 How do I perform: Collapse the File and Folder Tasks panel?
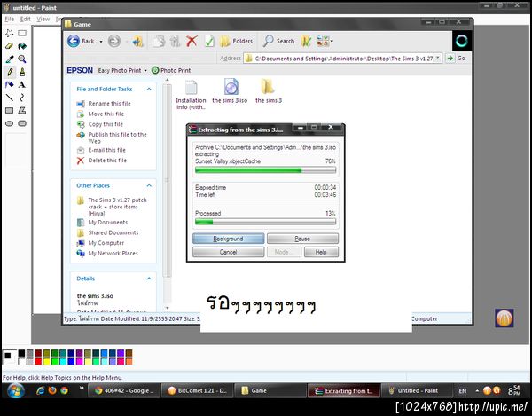[x=149, y=89]
